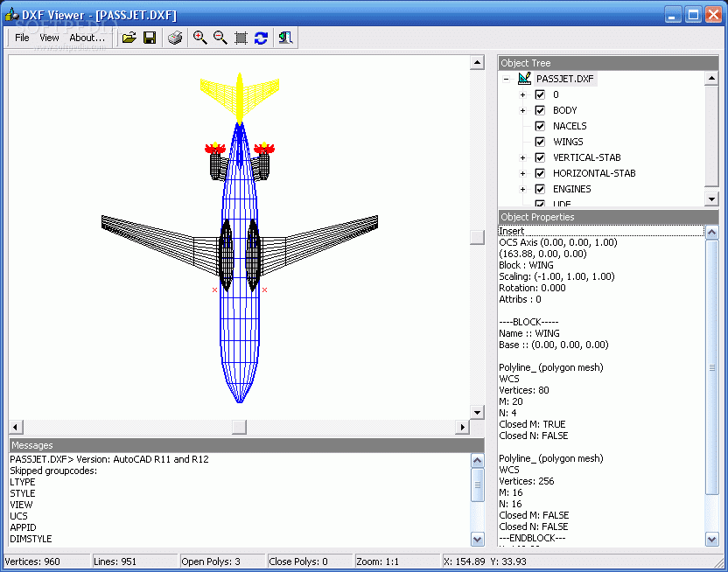728x572 pixels.
Task: Click the exit door toolbar icon
Action: click(285, 38)
